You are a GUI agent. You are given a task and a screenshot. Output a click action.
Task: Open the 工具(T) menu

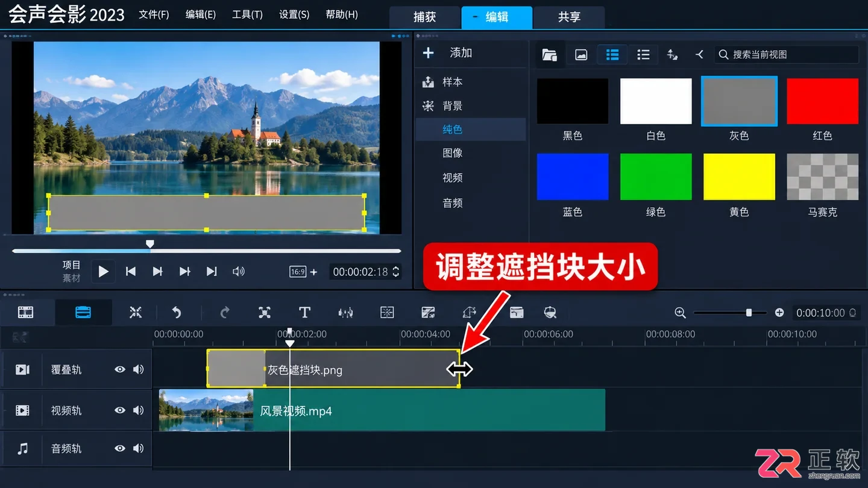coord(247,14)
